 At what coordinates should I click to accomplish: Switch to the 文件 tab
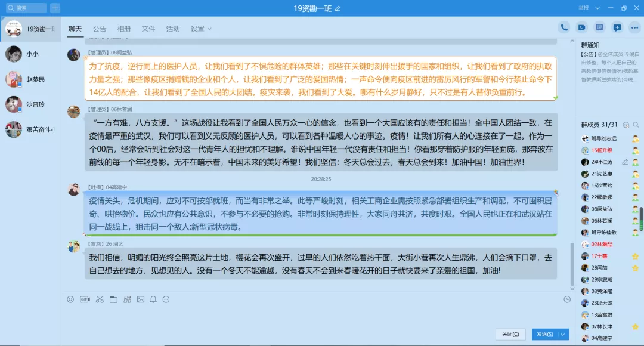click(148, 29)
